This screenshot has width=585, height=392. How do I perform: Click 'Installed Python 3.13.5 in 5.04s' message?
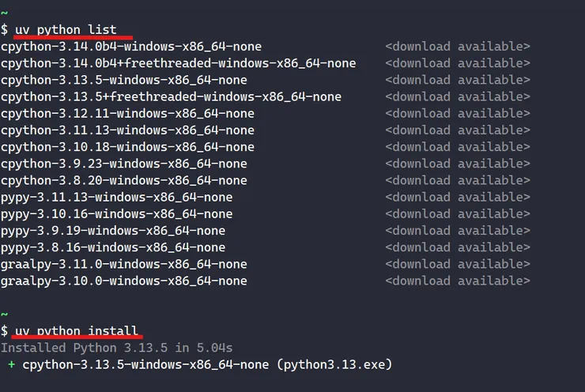pyautogui.click(x=116, y=348)
